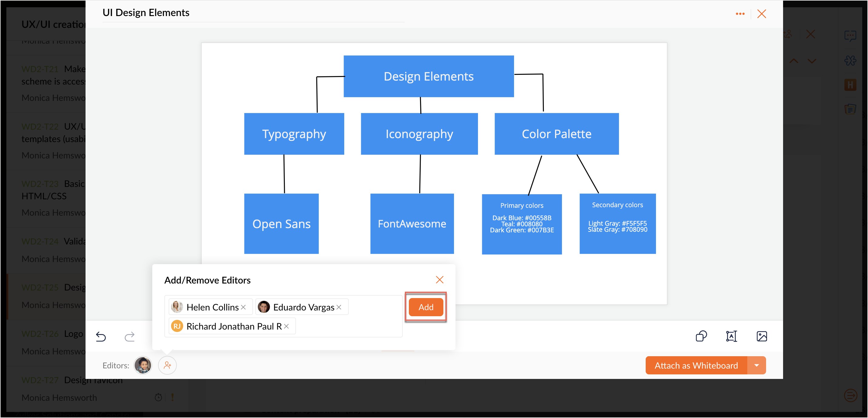Close the Add/Remove Editors popup
The width and height of the screenshot is (868, 418).
tap(439, 280)
